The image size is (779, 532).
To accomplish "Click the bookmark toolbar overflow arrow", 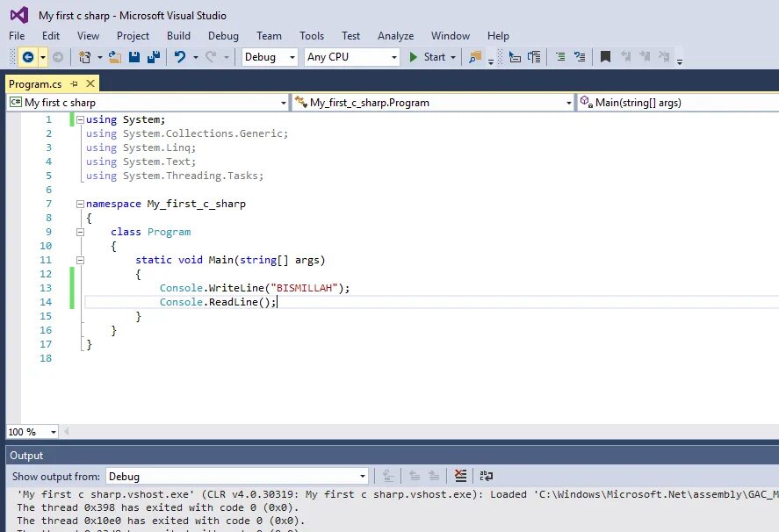I will pos(680,61).
